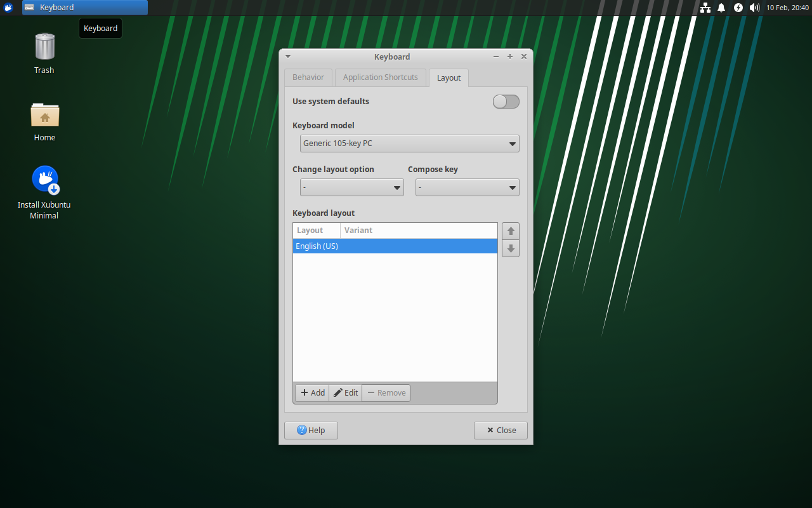
Task: Expand the Keyboard model dropdown
Action: click(409, 144)
